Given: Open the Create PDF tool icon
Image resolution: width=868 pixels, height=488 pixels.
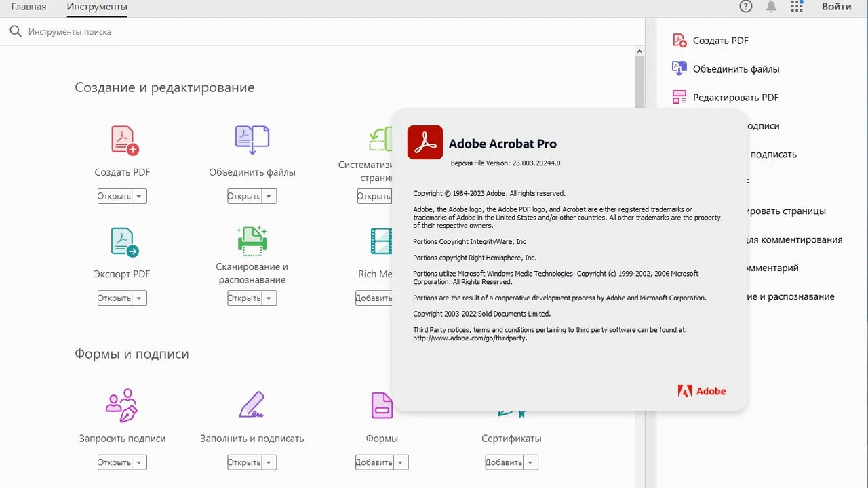Looking at the screenshot, I should [124, 140].
